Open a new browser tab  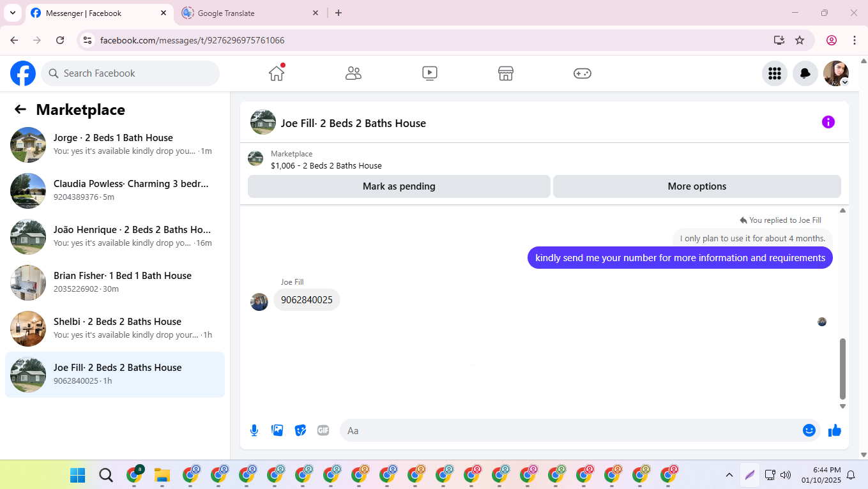click(x=339, y=13)
